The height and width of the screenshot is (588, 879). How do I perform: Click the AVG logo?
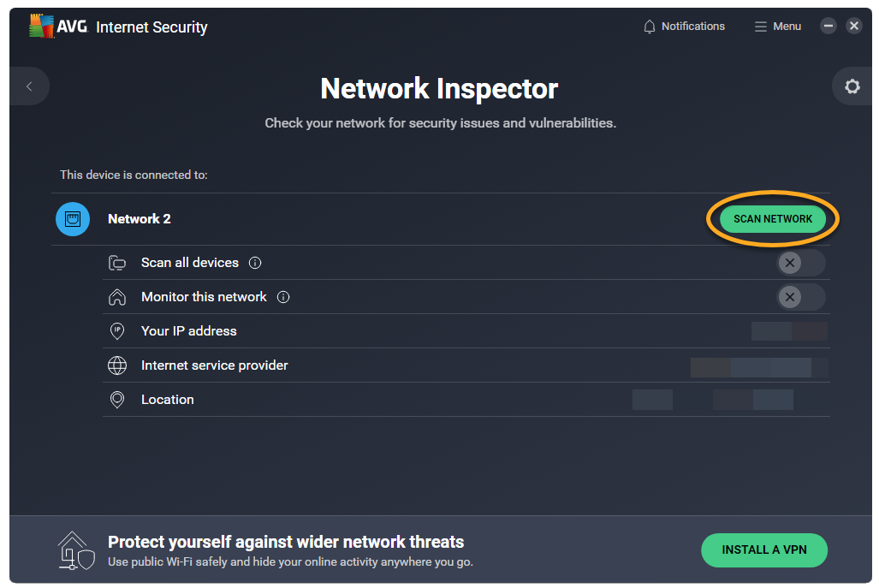coord(56,27)
